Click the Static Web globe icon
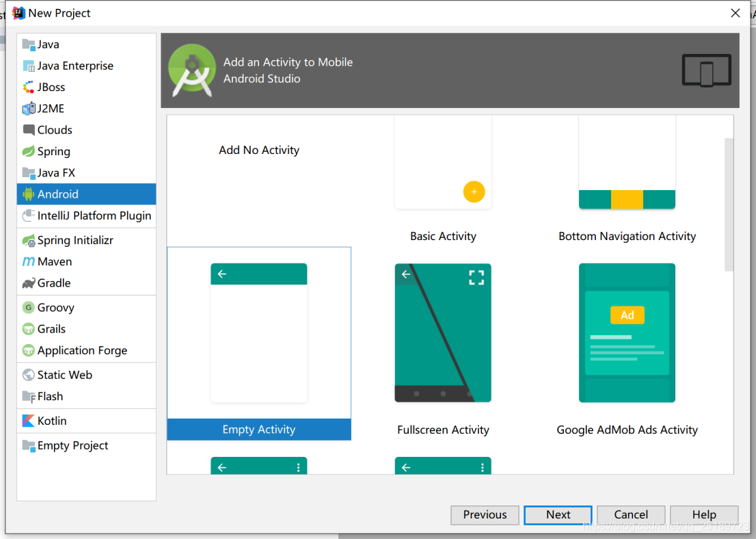Image resolution: width=756 pixels, height=539 pixels. click(x=29, y=375)
